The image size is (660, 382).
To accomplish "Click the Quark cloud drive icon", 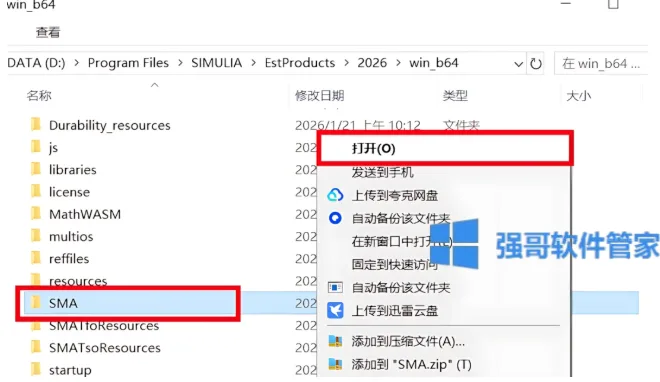I will pyautogui.click(x=335, y=195).
